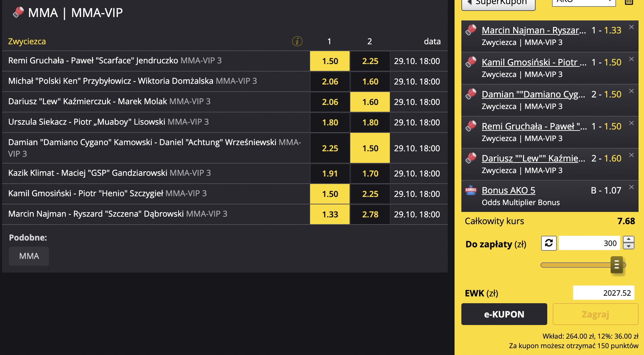This screenshot has width=644, height=355.
Task: Remove Kamil Gmosiński bet from coupon
Action: coord(631,59)
